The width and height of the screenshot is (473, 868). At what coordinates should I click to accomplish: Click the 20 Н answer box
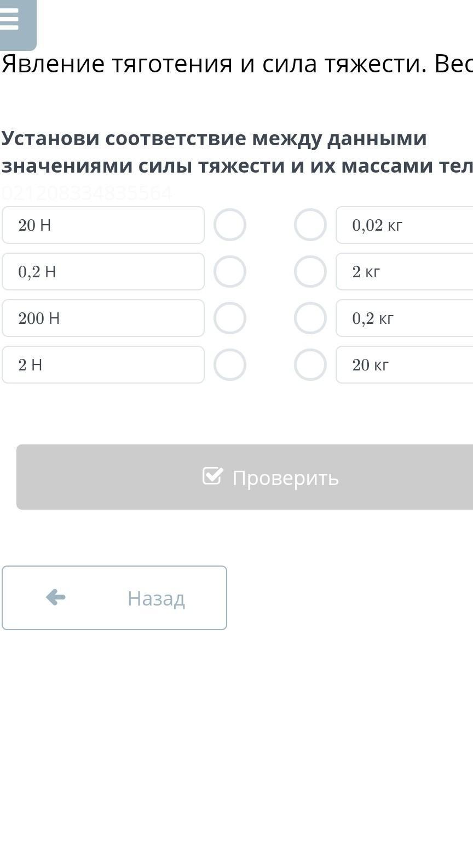103,225
